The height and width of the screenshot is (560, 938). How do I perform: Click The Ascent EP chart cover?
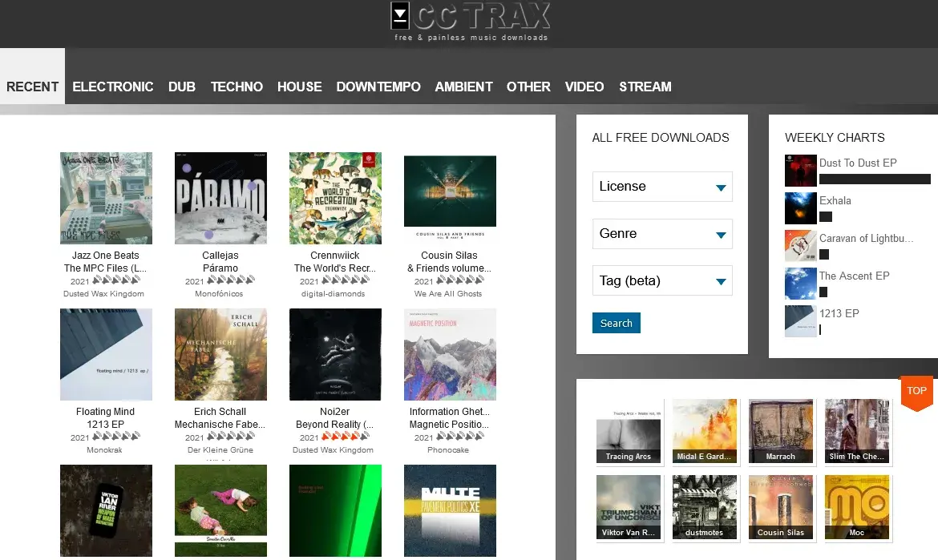click(800, 284)
